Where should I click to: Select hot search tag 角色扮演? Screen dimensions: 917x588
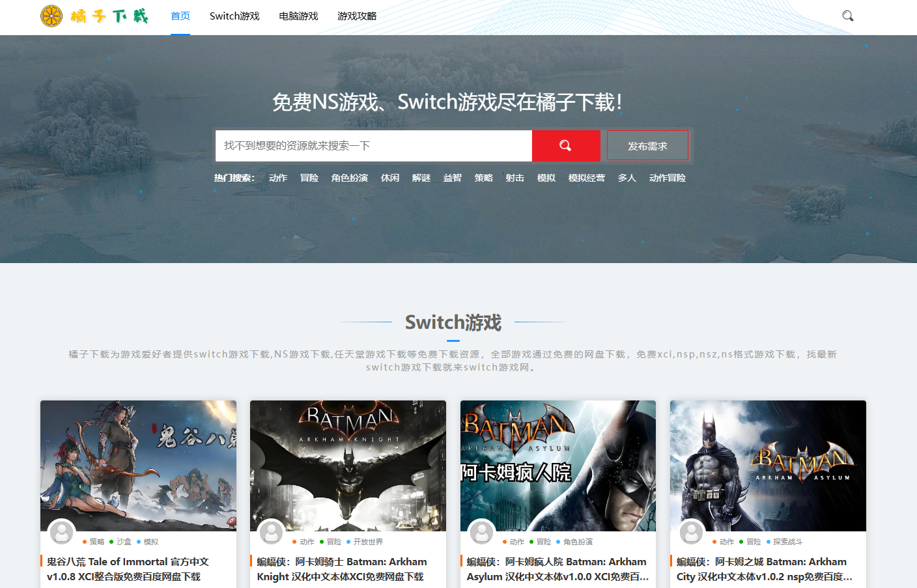point(350,178)
